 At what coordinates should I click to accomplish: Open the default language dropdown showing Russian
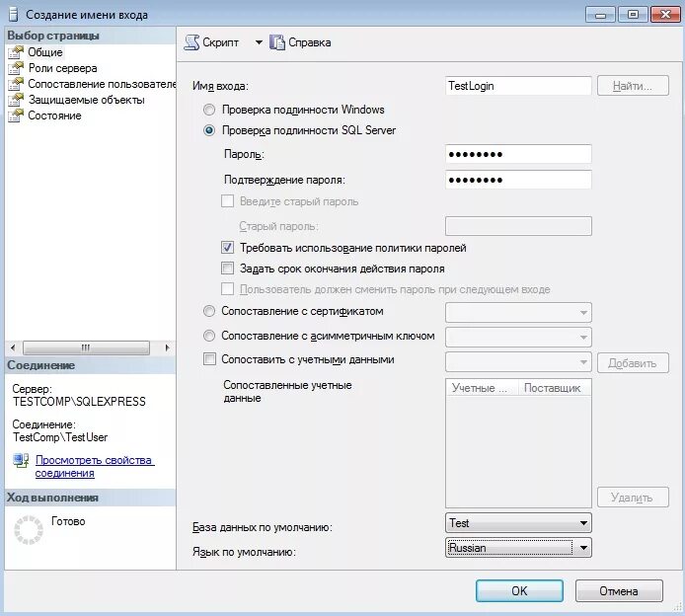click(x=518, y=548)
